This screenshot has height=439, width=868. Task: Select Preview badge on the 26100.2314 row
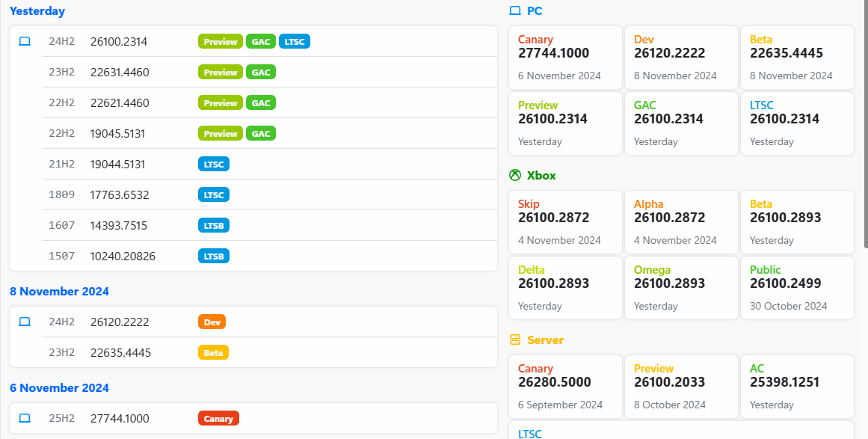pyautogui.click(x=221, y=42)
